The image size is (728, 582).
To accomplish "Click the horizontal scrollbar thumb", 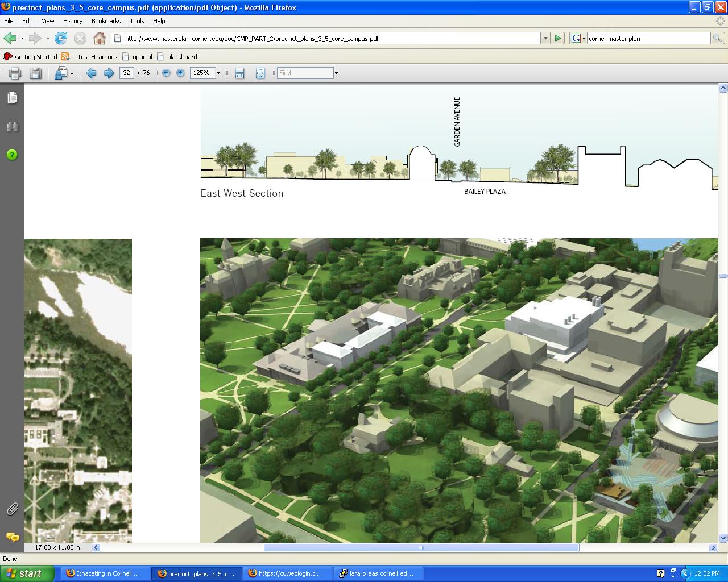I will tap(421, 548).
